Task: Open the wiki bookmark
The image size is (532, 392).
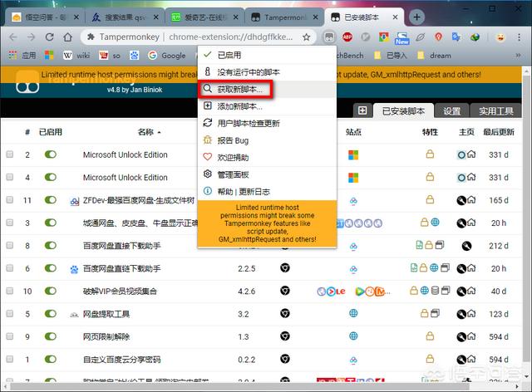Action: [x=76, y=56]
